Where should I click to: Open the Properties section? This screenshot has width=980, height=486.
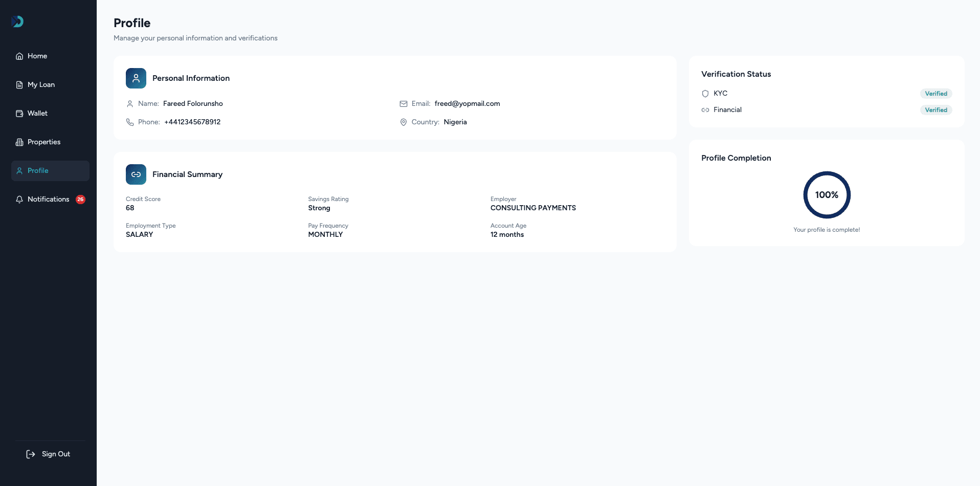(50, 142)
